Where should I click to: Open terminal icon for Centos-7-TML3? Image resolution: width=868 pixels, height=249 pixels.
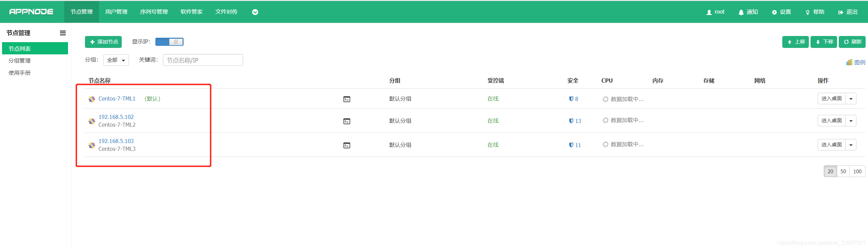coord(347,145)
